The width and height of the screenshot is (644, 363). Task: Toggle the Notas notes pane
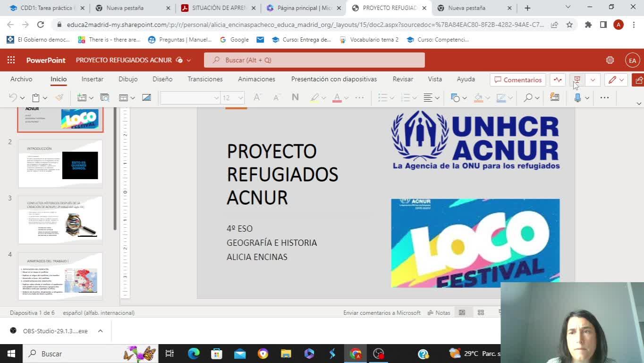click(439, 312)
